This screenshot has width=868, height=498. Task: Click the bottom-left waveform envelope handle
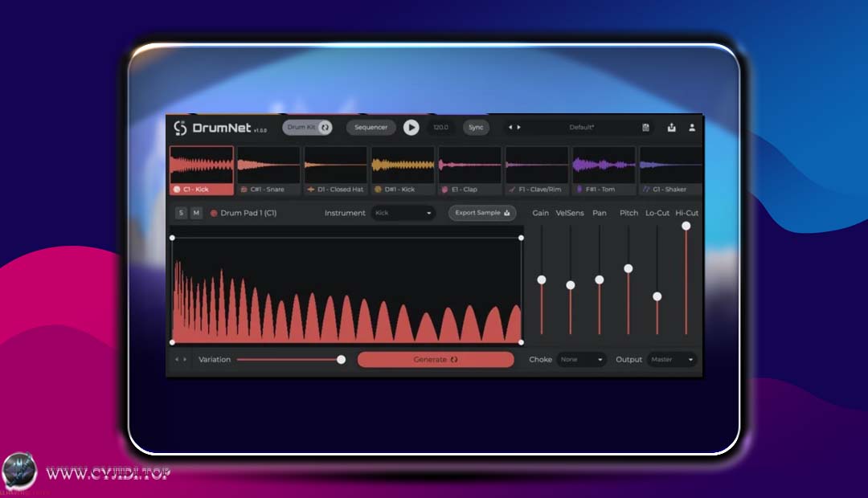click(172, 342)
